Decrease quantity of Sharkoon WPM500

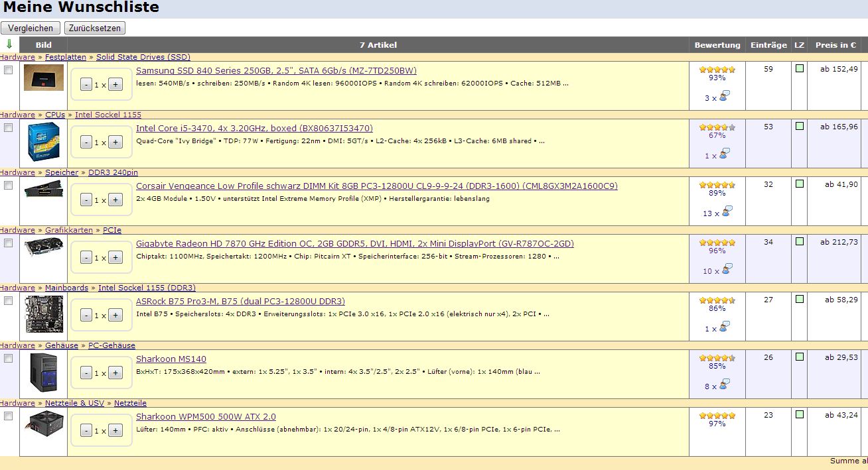pos(86,431)
